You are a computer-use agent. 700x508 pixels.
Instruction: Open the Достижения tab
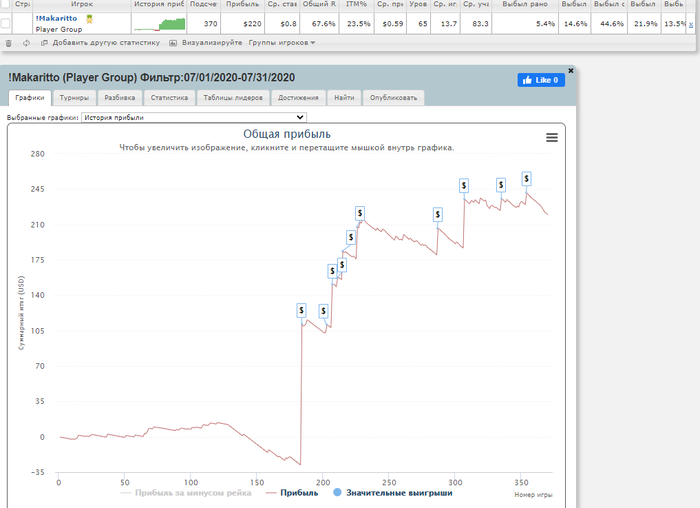coord(298,98)
